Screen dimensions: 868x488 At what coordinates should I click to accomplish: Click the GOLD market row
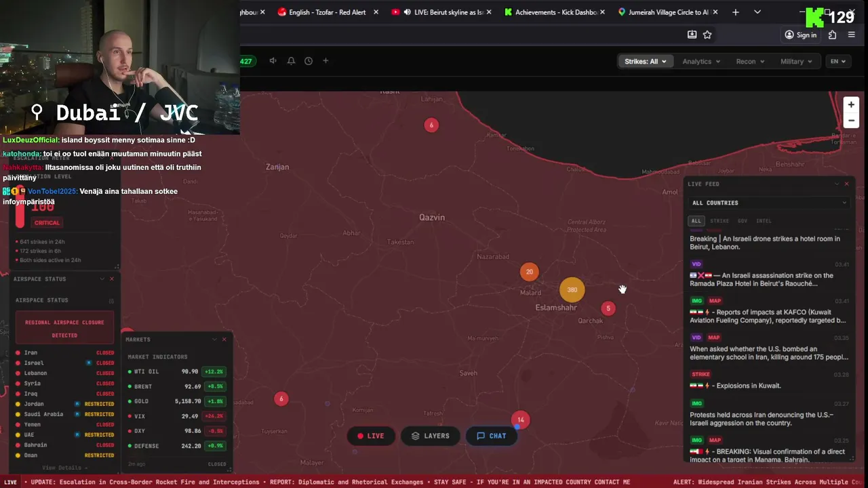[177, 401]
